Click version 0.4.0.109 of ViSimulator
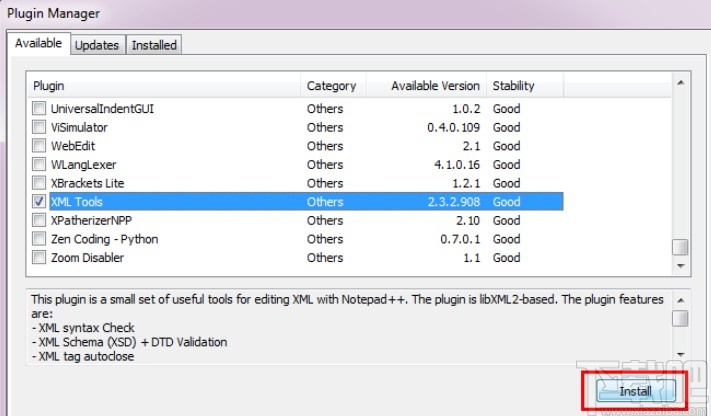This screenshot has height=416, width=711. pos(453,127)
